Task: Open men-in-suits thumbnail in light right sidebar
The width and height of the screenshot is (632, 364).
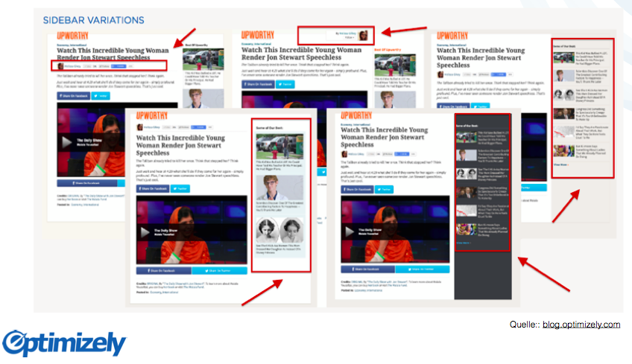Action: coord(564,114)
